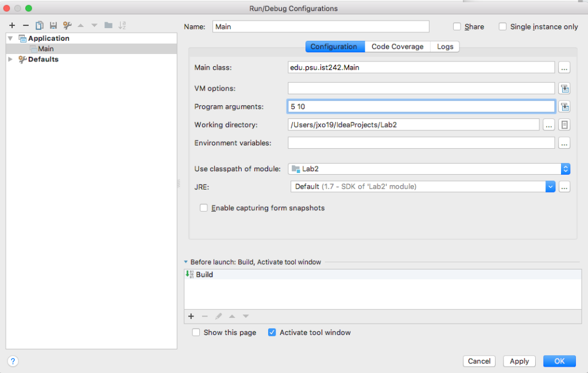Check Single instance only
Screen dimensions: 588x373
[502, 26]
